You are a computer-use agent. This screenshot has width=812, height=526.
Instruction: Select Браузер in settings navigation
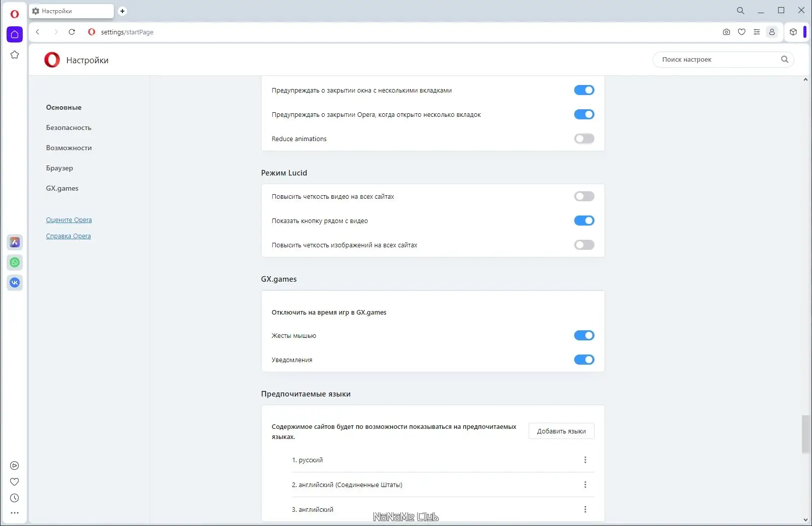point(60,168)
